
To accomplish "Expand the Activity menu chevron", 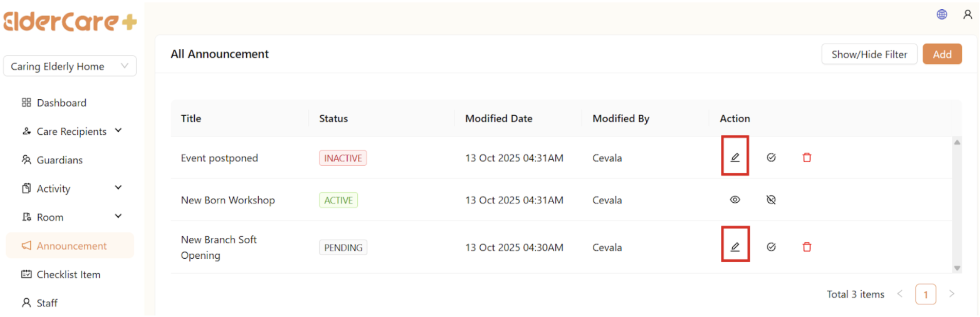I will pyautogui.click(x=118, y=188).
